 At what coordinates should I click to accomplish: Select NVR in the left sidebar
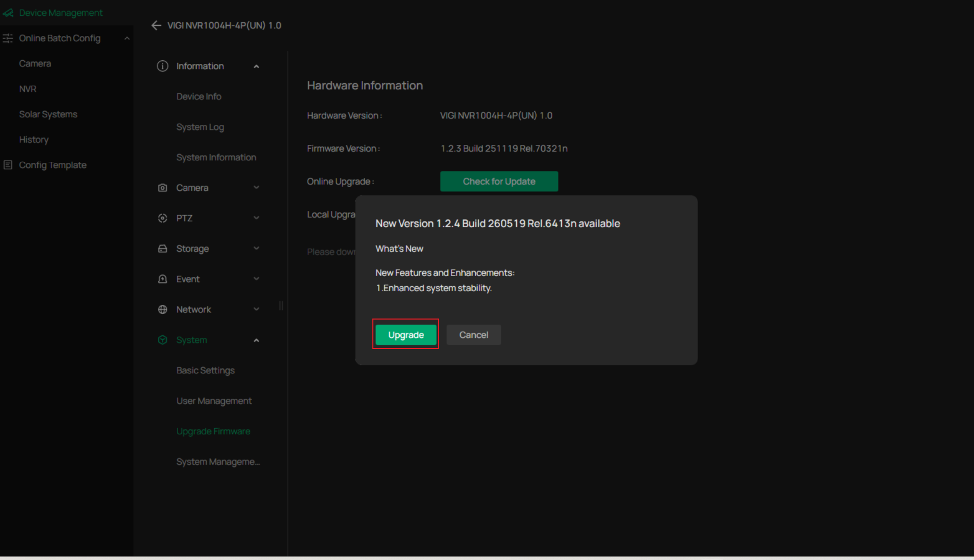coord(28,89)
